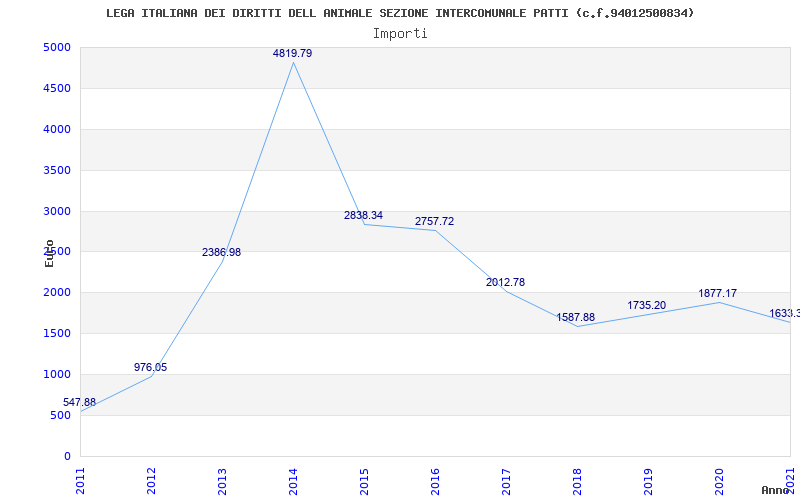Click the 2012 x-axis year label
The image size is (800, 500).
click(152, 482)
